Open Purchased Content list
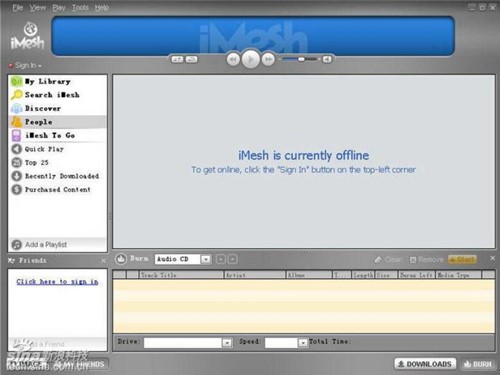The width and height of the screenshot is (500, 375). coord(57,189)
